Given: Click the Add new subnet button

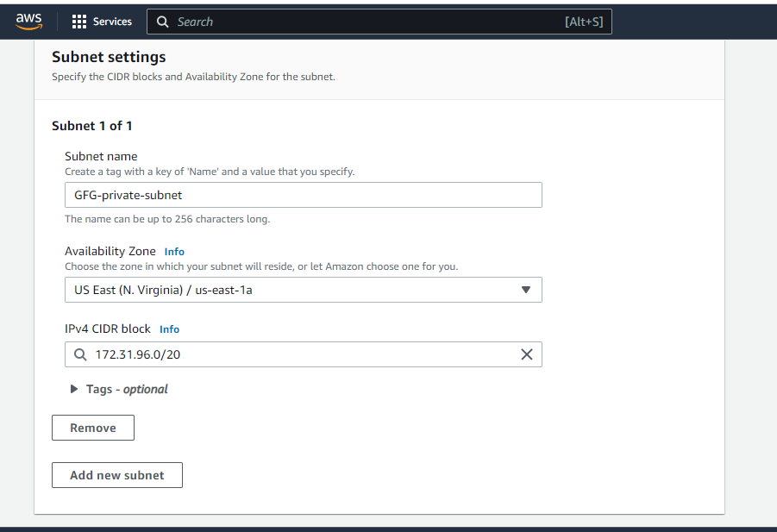Looking at the screenshot, I should (117, 475).
